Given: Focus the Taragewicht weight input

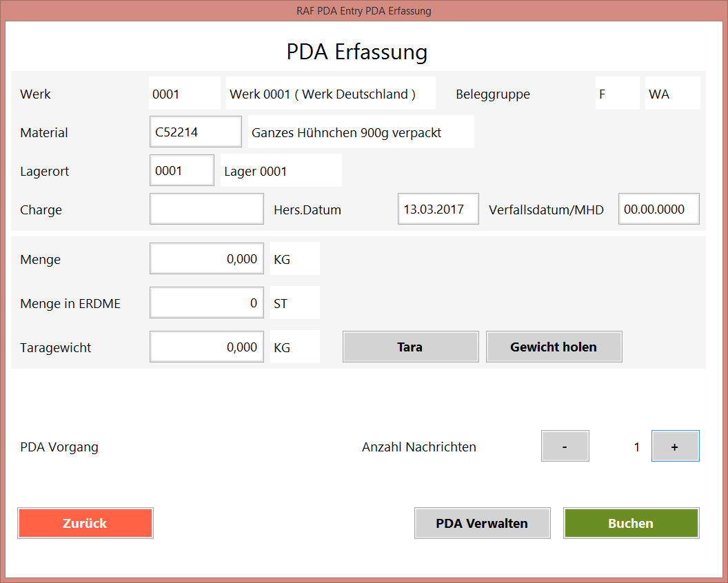Looking at the screenshot, I should pos(206,347).
